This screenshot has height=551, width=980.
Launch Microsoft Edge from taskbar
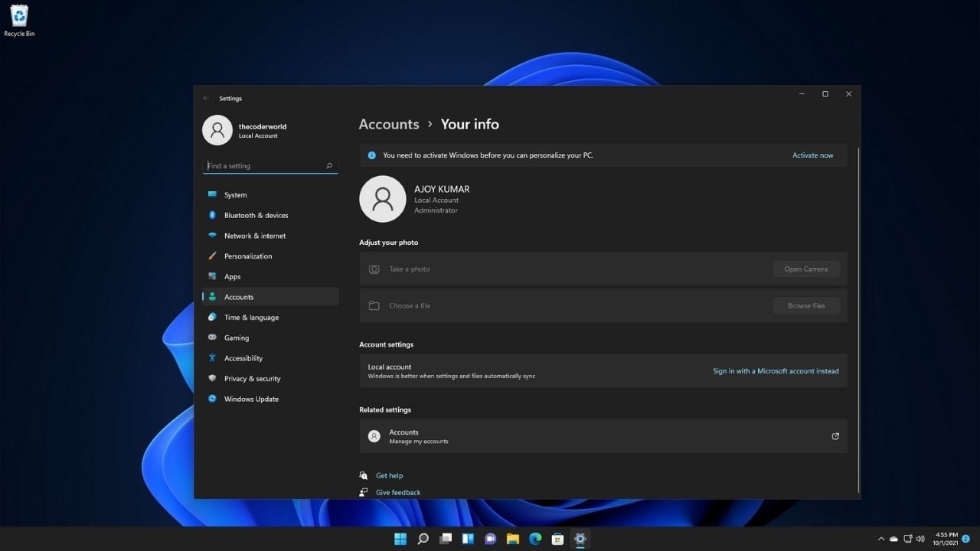[x=535, y=539]
